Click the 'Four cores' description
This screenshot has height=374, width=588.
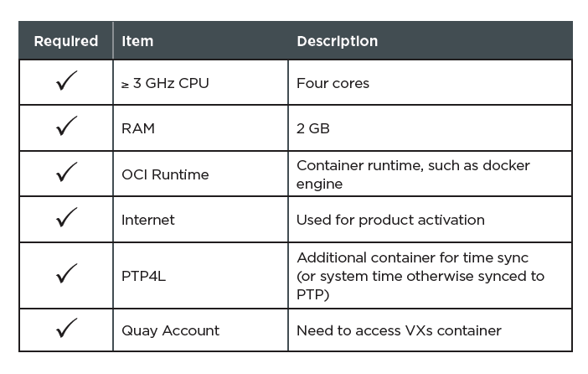click(333, 83)
